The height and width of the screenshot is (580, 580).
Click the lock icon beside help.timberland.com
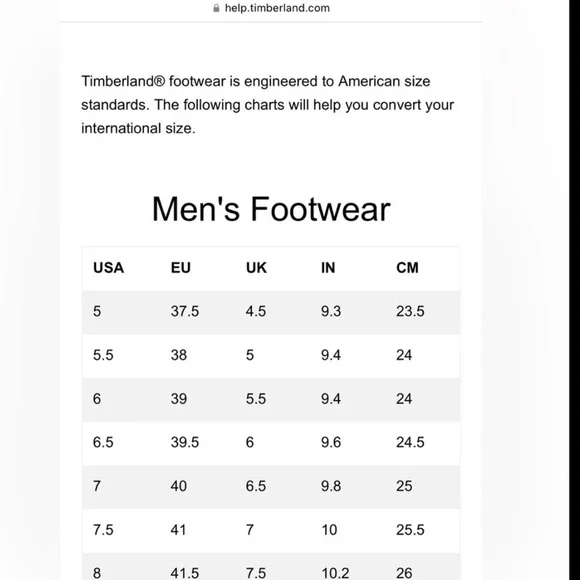click(216, 8)
